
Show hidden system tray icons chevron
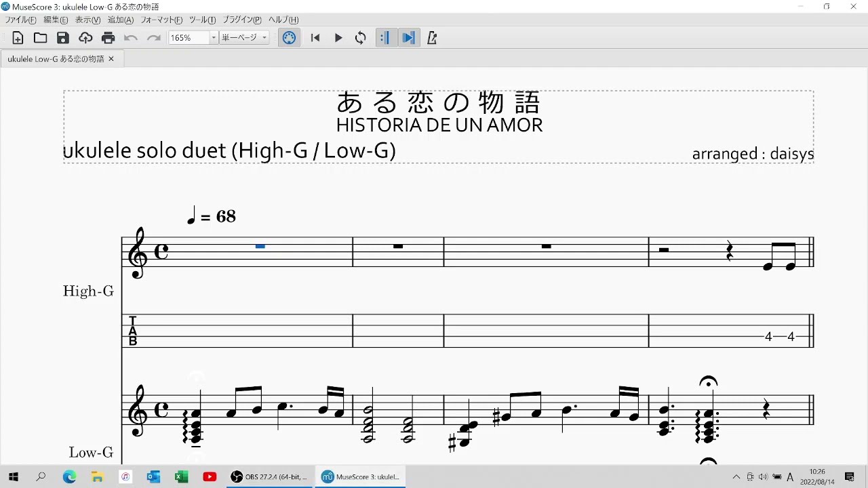tap(736, 477)
